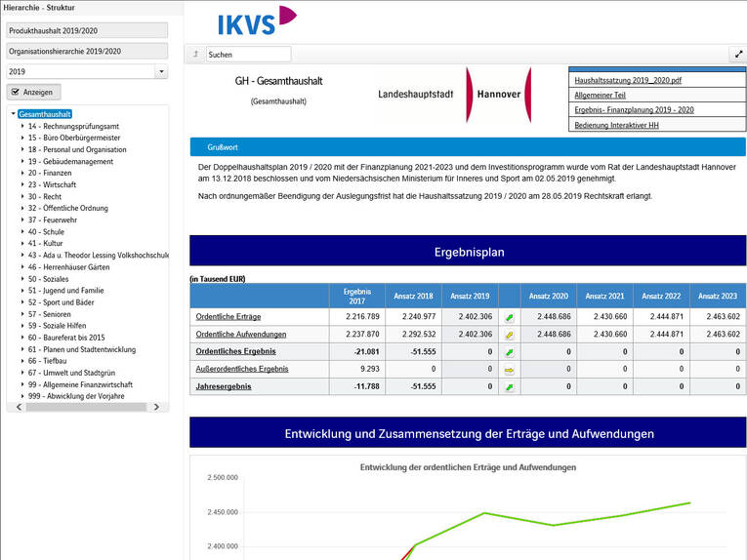This screenshot has height=560, width=747.
Task: Open the Haushaltssatzung 2019_2020.pdf link
Action: click(627, 80)
